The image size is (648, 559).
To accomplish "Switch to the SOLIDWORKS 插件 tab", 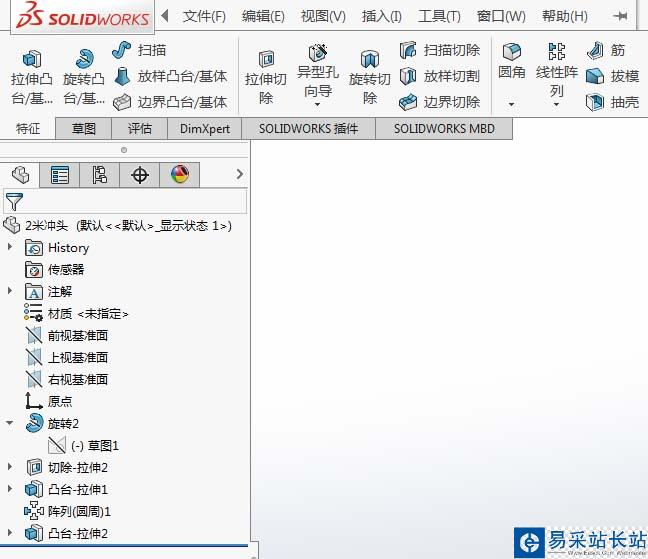I will [x=308, y=128].
